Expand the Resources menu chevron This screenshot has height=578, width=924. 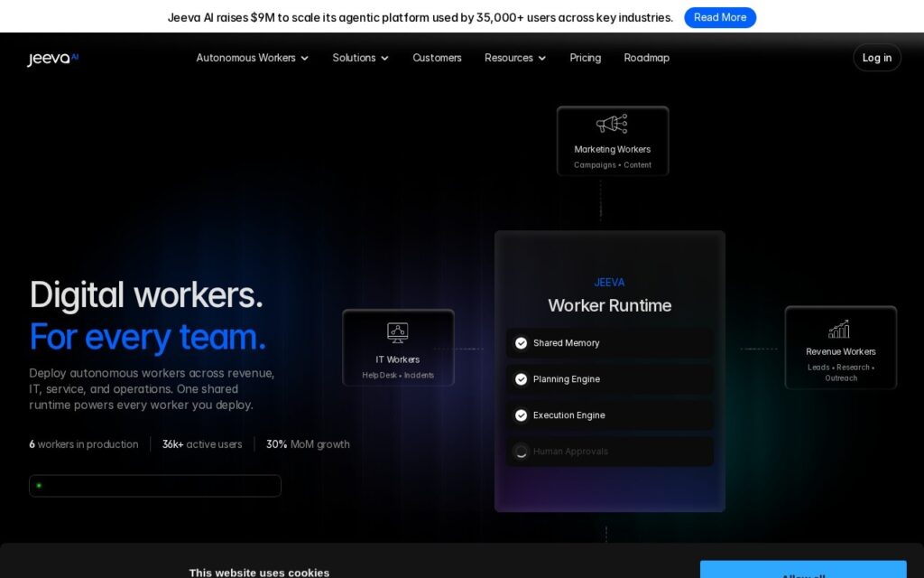tap(542, 58)
